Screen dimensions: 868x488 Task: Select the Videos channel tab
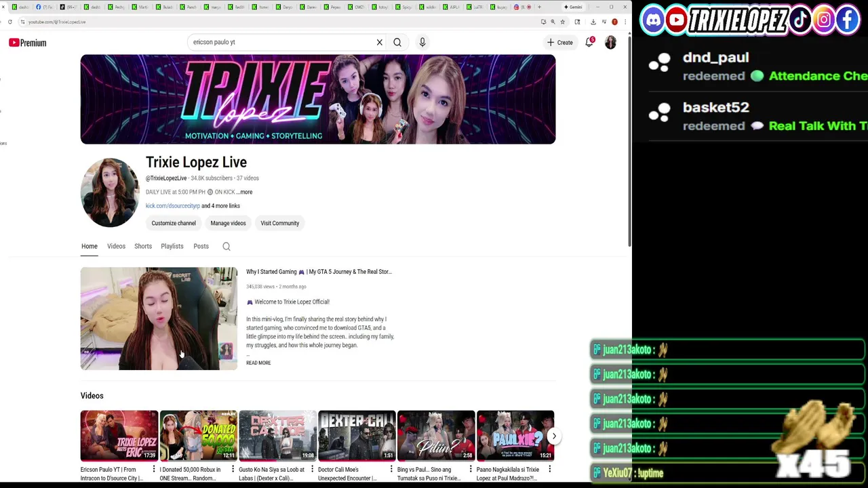pyautogui.click(x=116, y=246)
